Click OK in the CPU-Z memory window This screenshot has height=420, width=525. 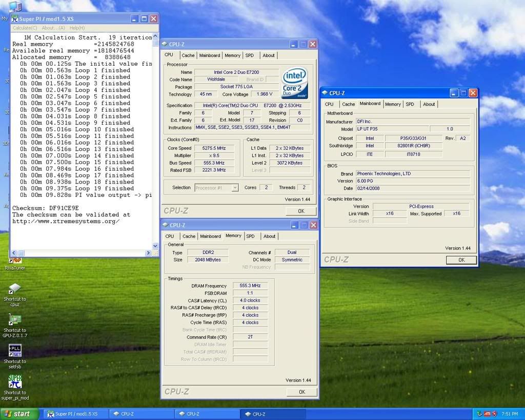click(x=301, y=392)
